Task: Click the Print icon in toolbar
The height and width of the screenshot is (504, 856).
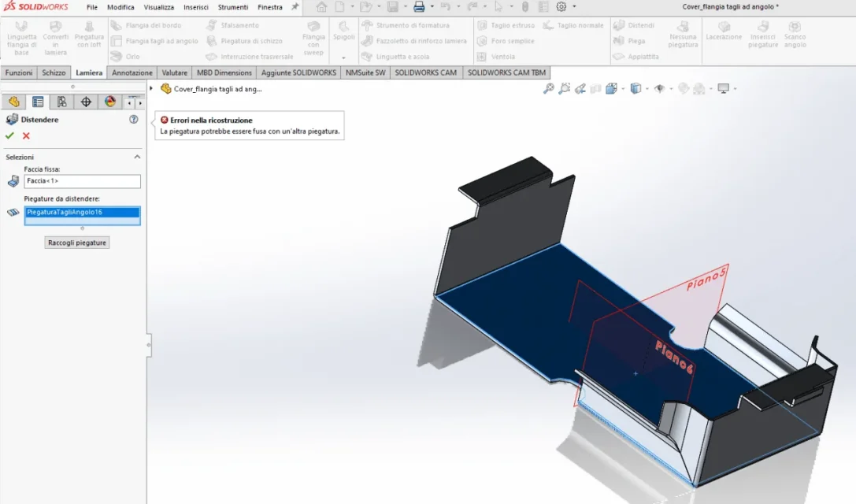Action: [x=419, y=7]
